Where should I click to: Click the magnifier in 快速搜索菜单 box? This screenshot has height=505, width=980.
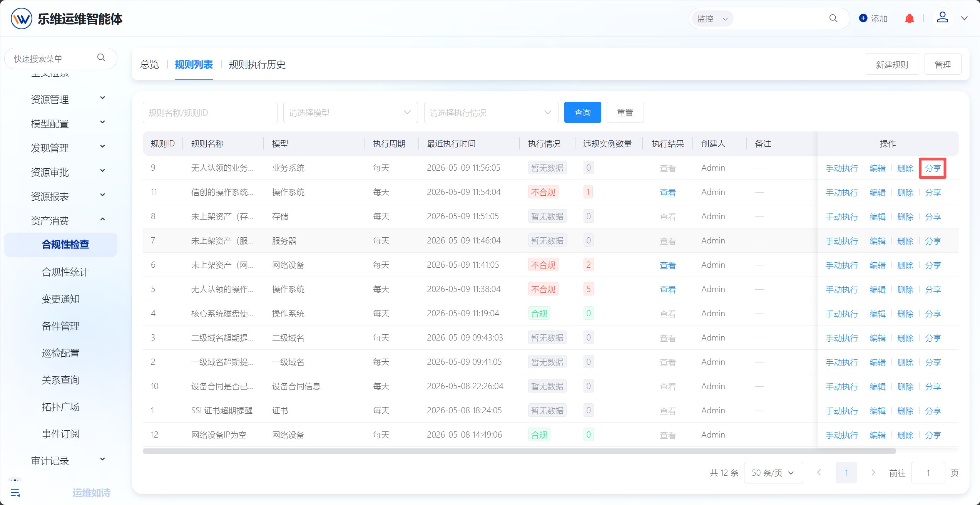tap(101, 58)
